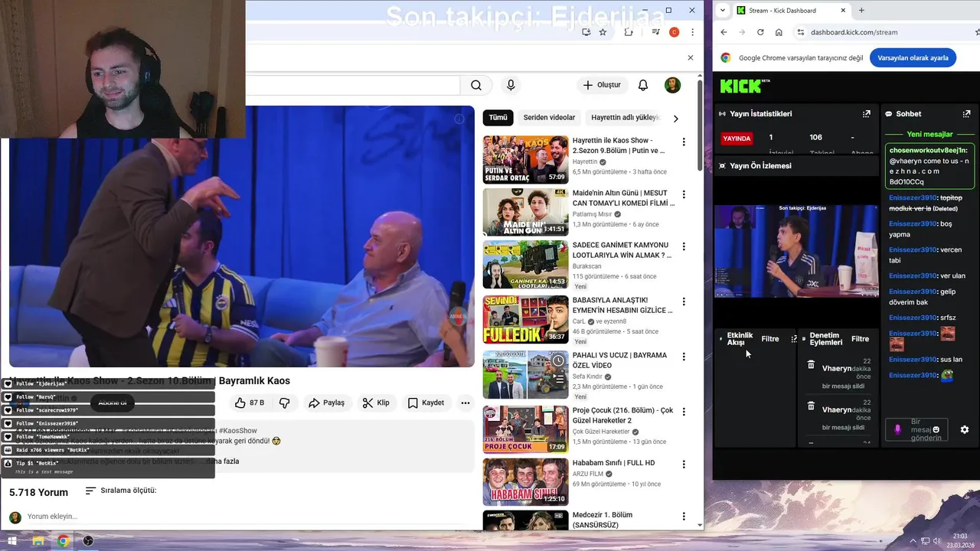The width and height of the screenshot is (980, 551).
Task: Open the media controls icon in YouTube window
Action: [x=655, y=32]
